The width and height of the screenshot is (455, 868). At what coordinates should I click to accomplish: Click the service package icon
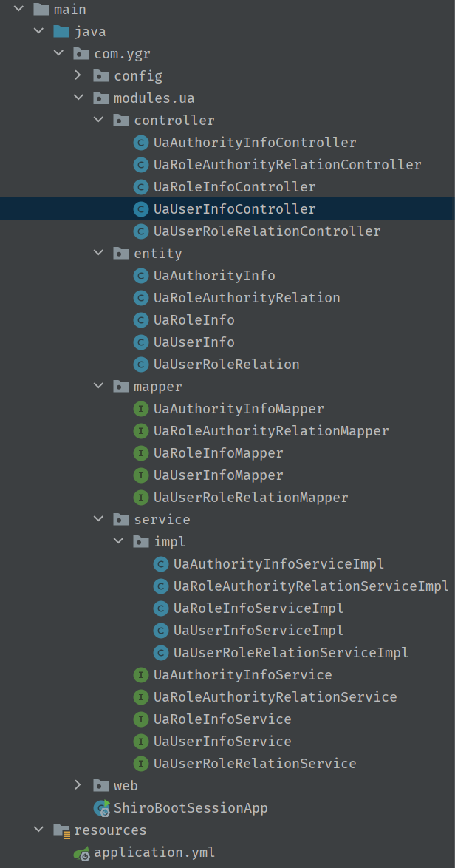click(121, 519)
